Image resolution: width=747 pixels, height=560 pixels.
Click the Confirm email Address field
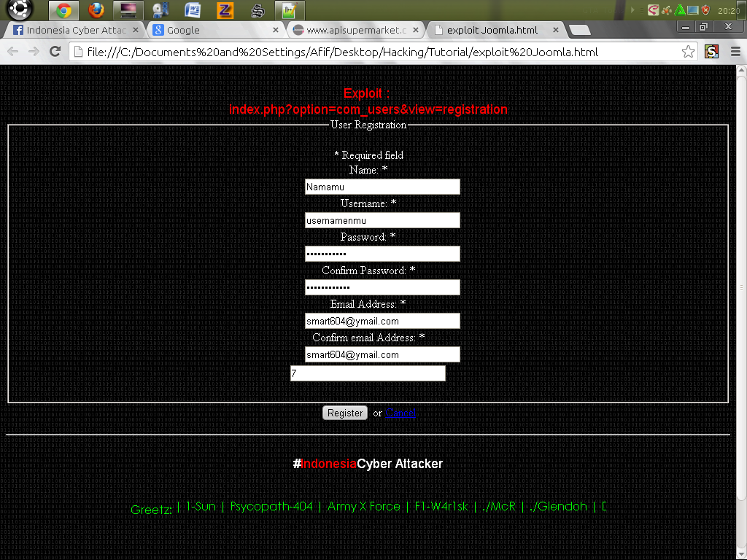pos(382,354)
